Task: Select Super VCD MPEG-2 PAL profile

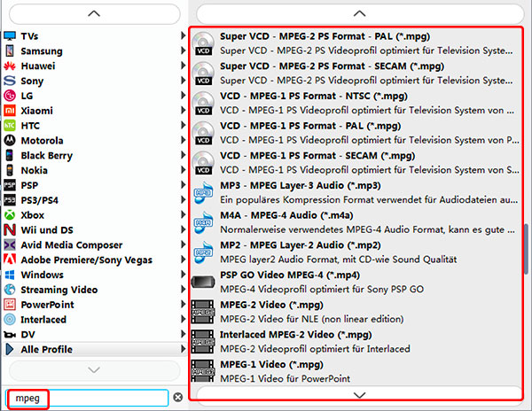Action: click(356, 43)
